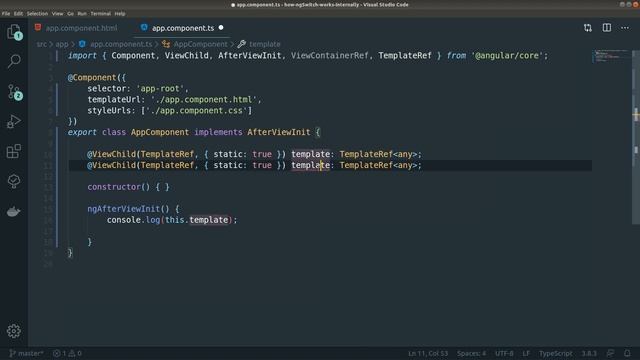The width and height of the screenshot is (640, 360).
Task: Click the HTML file icon on first tab
Action: tap(38, 27)
